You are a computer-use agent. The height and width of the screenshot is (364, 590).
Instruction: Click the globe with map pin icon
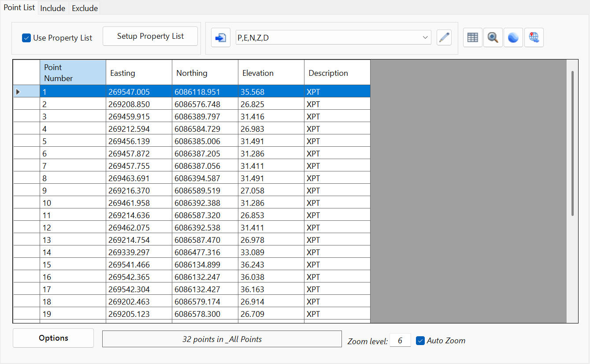(x=534, y=38)
